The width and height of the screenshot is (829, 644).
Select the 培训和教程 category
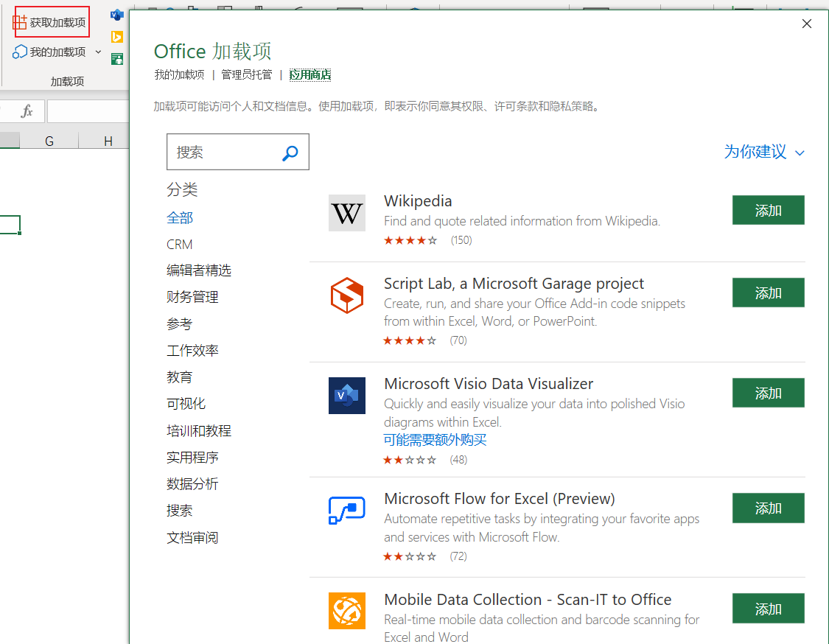click(x=199, y=430)
